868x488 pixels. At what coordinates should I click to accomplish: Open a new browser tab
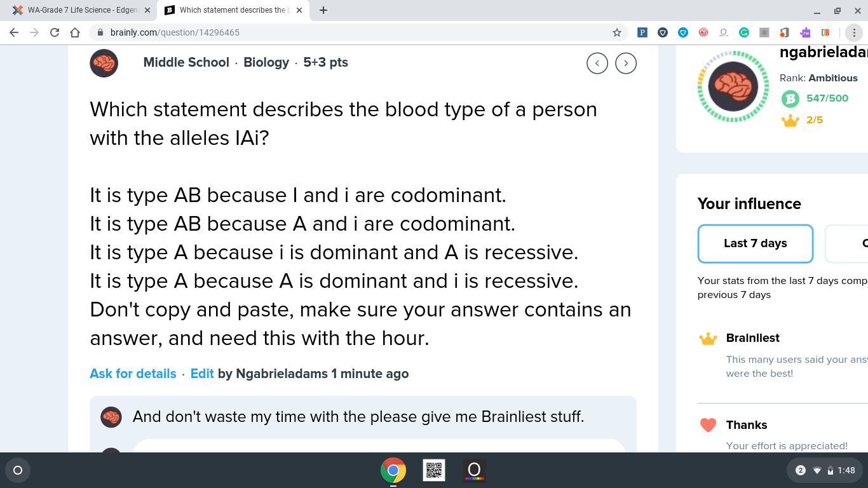(x=323, y=10)
